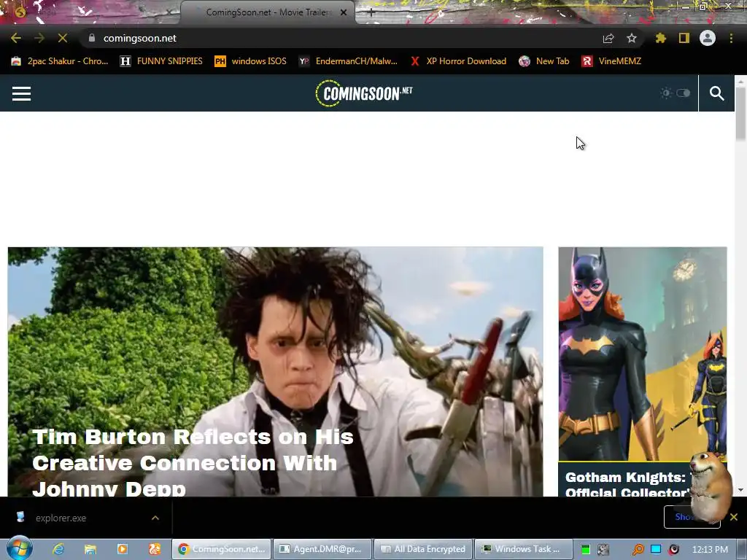This screenshot has width=747, height=560.
Task: Open Windows Explorer folder taskbar icon
Action: tap(90, 549)
